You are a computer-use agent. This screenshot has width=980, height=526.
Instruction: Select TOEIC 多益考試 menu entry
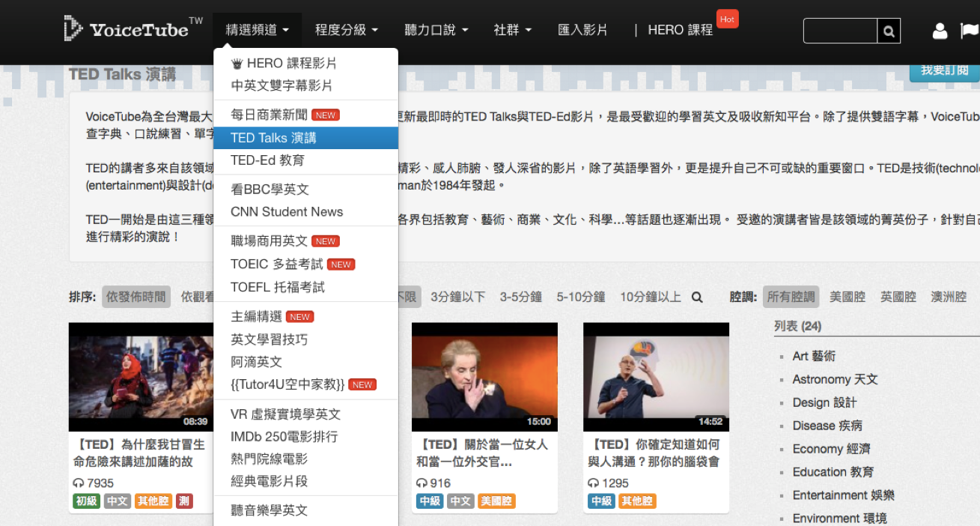coord(277,264)
